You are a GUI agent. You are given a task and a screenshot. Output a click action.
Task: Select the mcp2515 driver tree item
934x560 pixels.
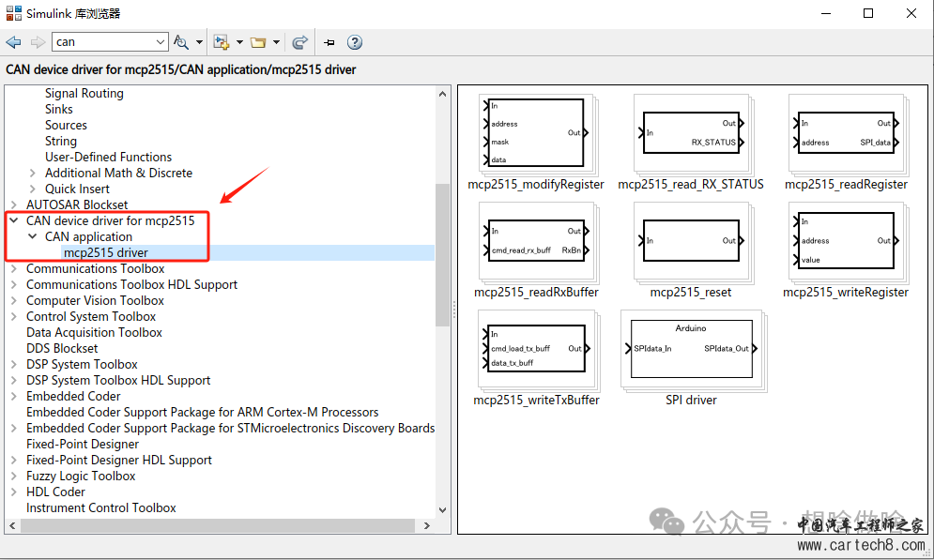(x=106, y=252)
